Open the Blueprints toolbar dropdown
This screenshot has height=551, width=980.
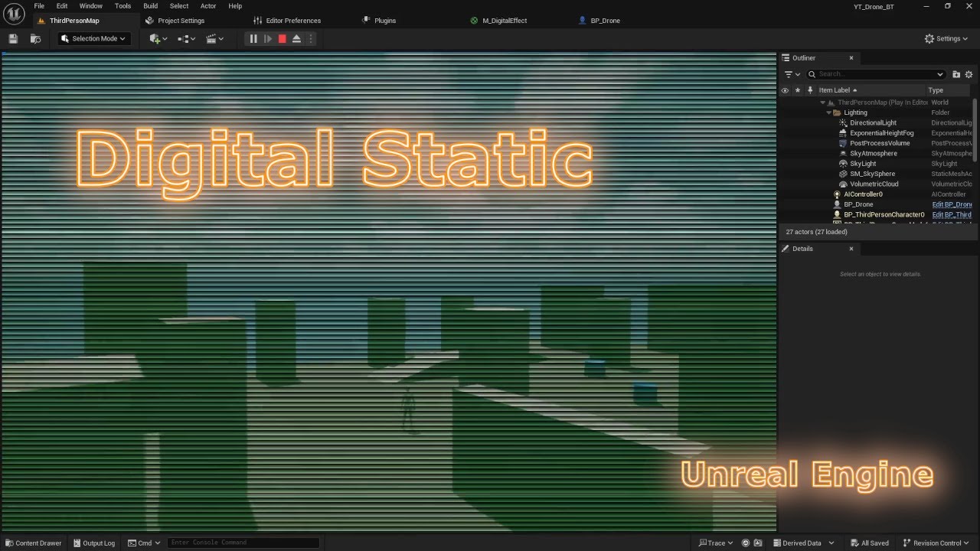click(x=187, y=38)
